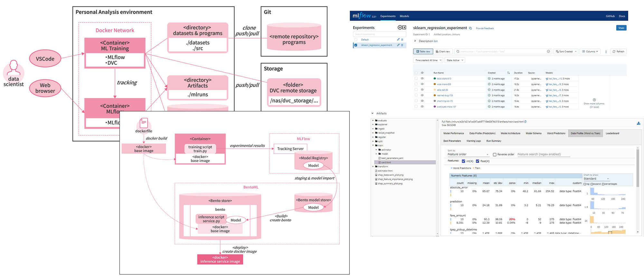Switch to the Run Summary tab
The height and width of the screenshot is (280, 644).
click(494, 141)
